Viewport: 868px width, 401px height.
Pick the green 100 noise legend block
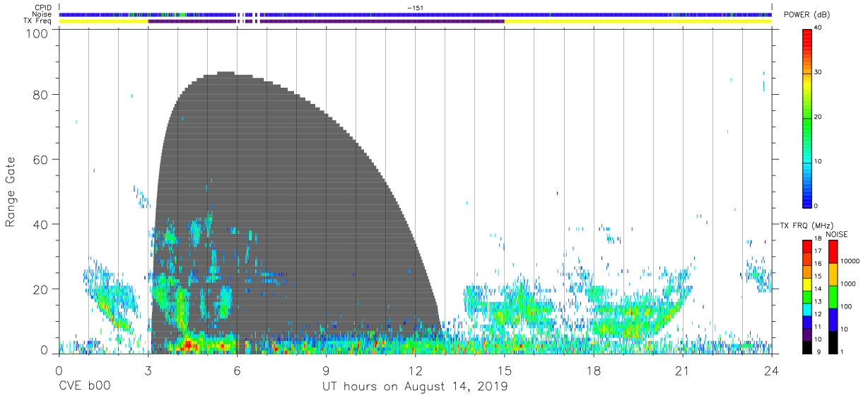(x=833, y=297)
